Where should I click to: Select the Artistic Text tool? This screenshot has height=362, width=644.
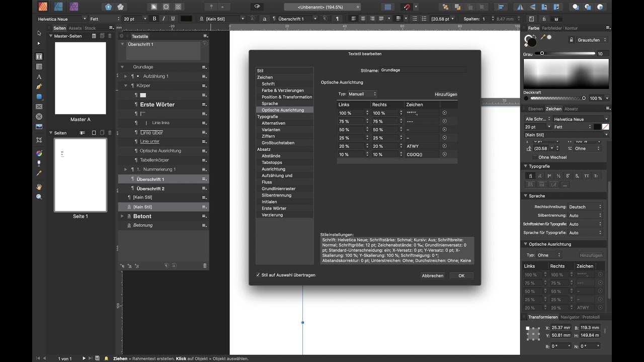coord(39,76)
